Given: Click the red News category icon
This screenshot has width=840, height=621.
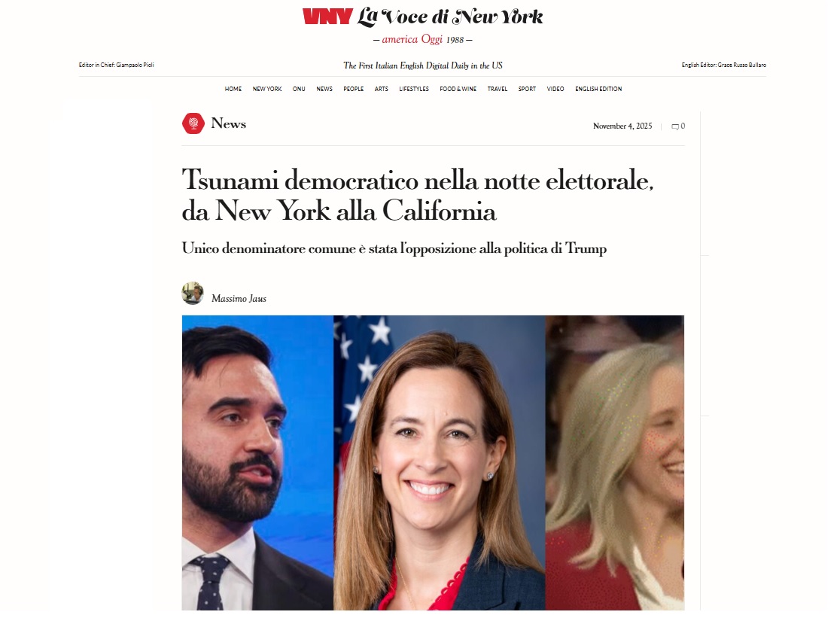Looking at the screenshot, I should [193, 123].
